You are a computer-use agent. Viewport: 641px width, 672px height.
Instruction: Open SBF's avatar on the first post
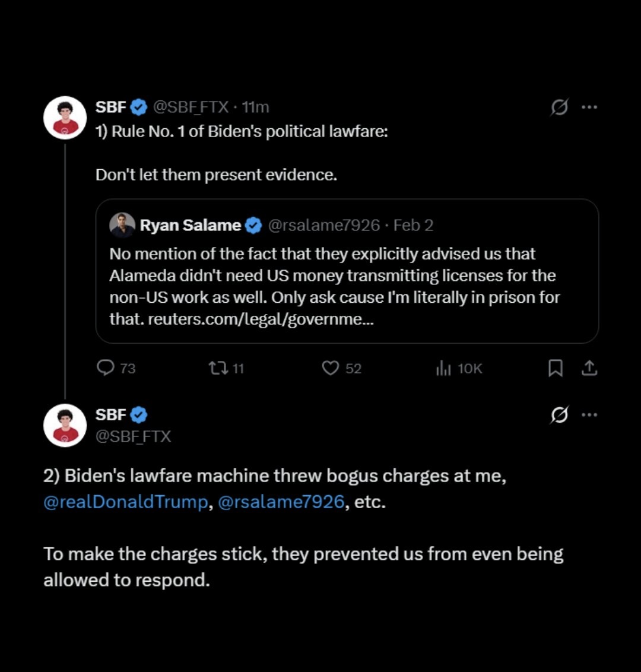point(65,118)
